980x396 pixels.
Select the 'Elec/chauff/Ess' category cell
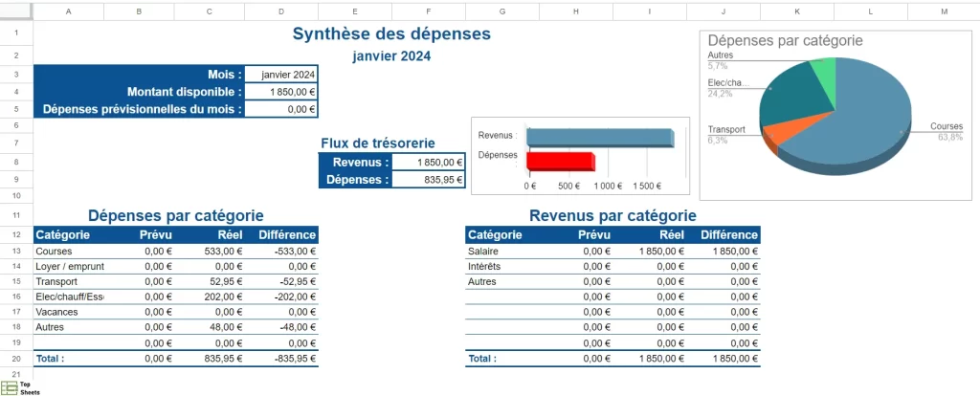point(69,297)
